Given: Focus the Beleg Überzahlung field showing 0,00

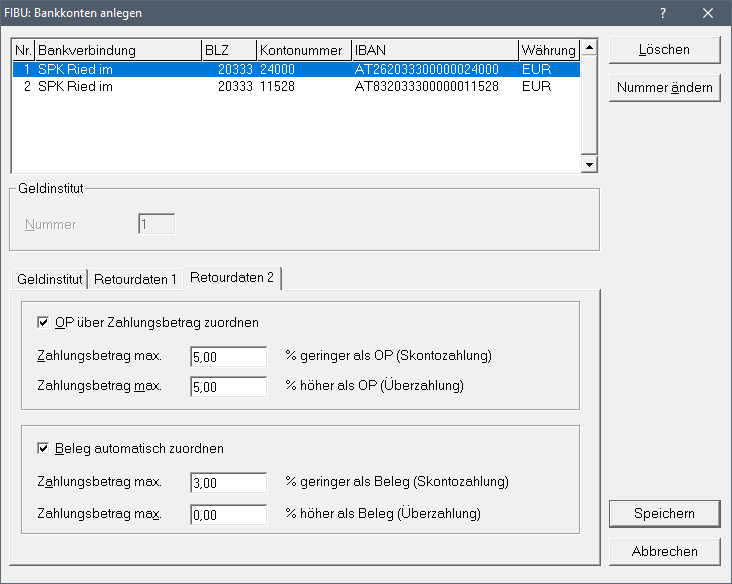Looking at the screenshot, I should pos(228,514).
